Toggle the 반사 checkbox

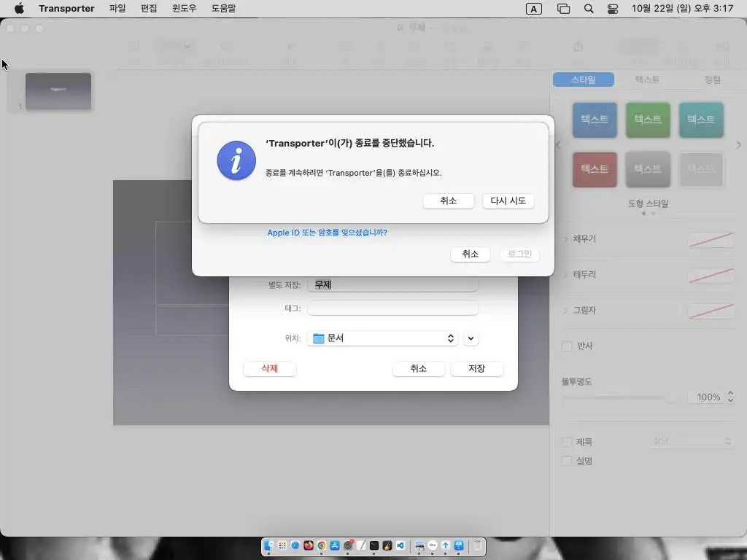coord(566,346)
